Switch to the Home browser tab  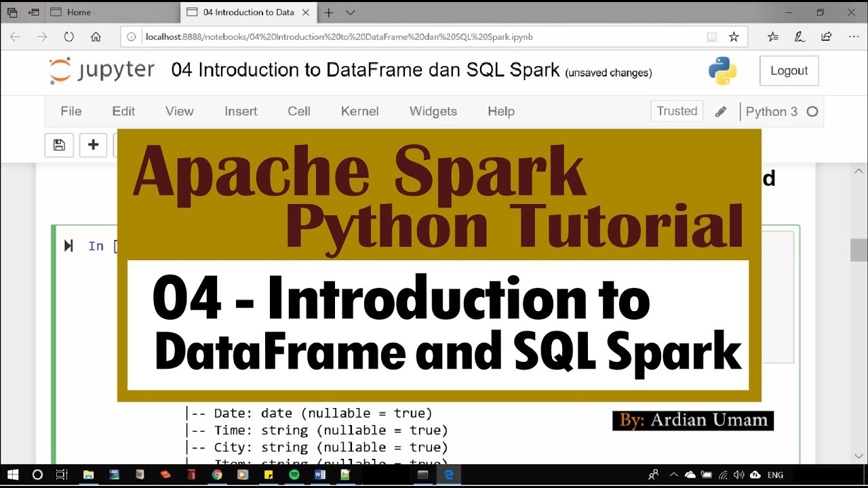pyautogui.click(x=113, y=12)
